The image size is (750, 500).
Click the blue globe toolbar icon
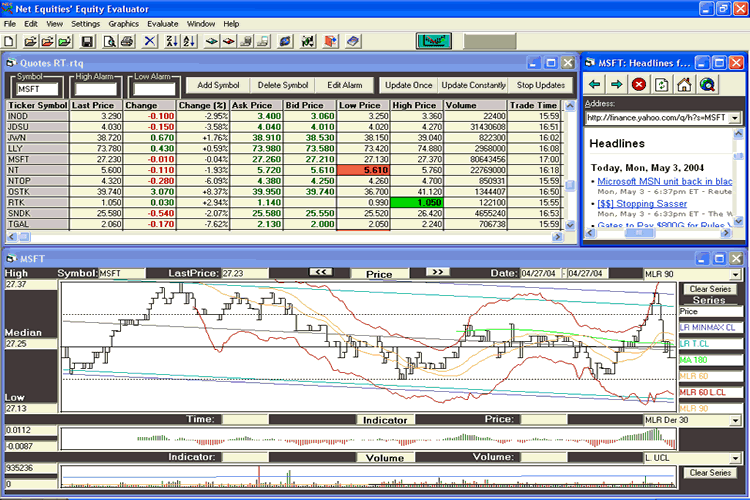pyautogui.click(x=285, y=42)
